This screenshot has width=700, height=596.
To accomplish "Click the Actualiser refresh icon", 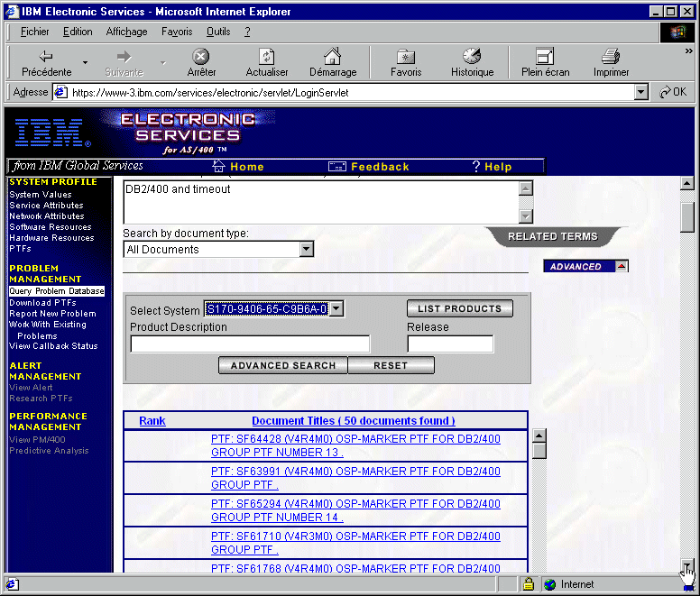I will tap(266, 56).
